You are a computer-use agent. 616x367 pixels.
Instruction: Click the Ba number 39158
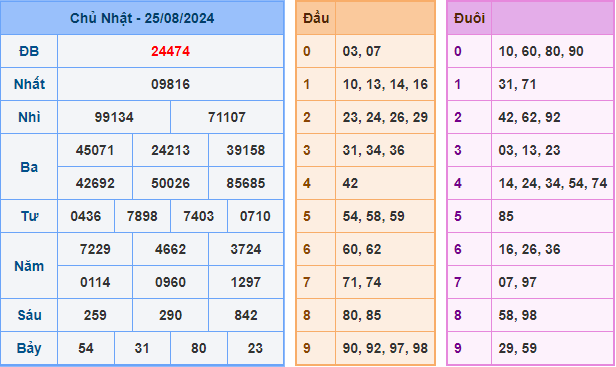coord(246,150)
